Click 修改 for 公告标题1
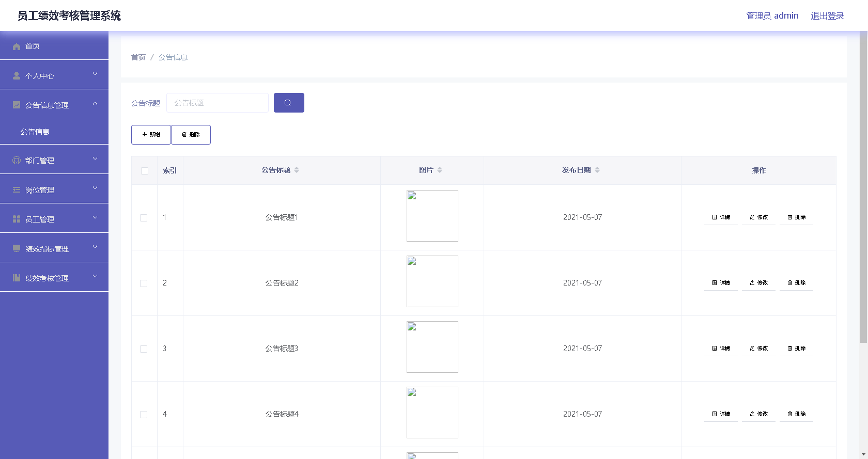The height and width of the screenshot is (459, 868). tap(758, 217)
